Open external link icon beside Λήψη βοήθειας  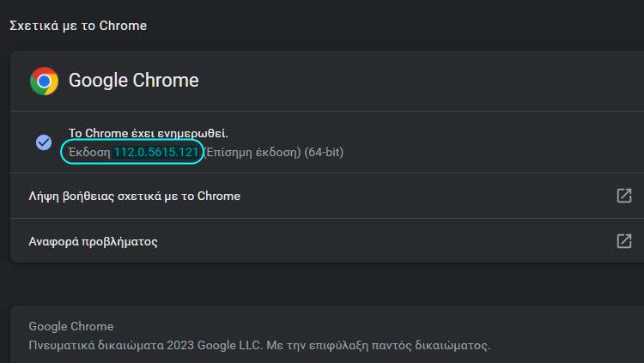click(624, 196)
